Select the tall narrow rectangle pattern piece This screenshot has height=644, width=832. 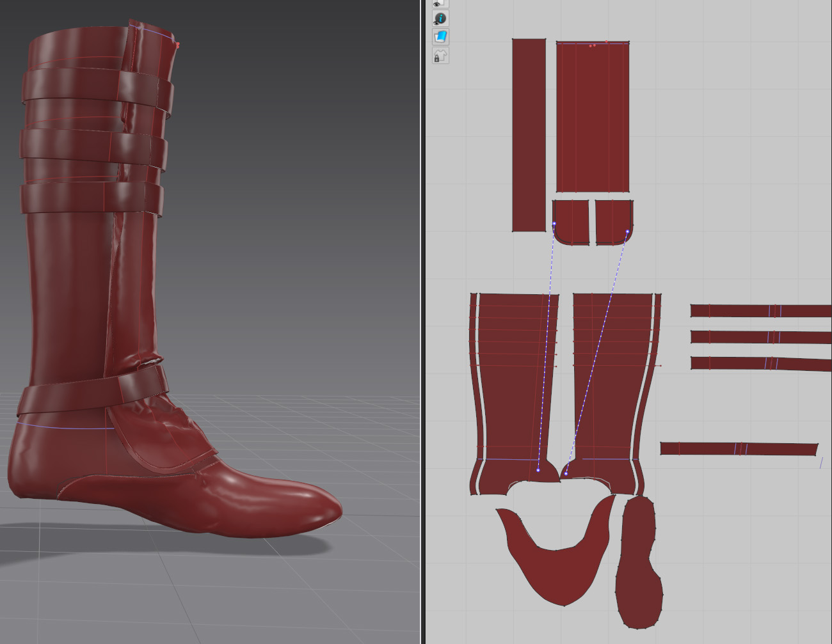pyautogui.click(x=529, y=134)
